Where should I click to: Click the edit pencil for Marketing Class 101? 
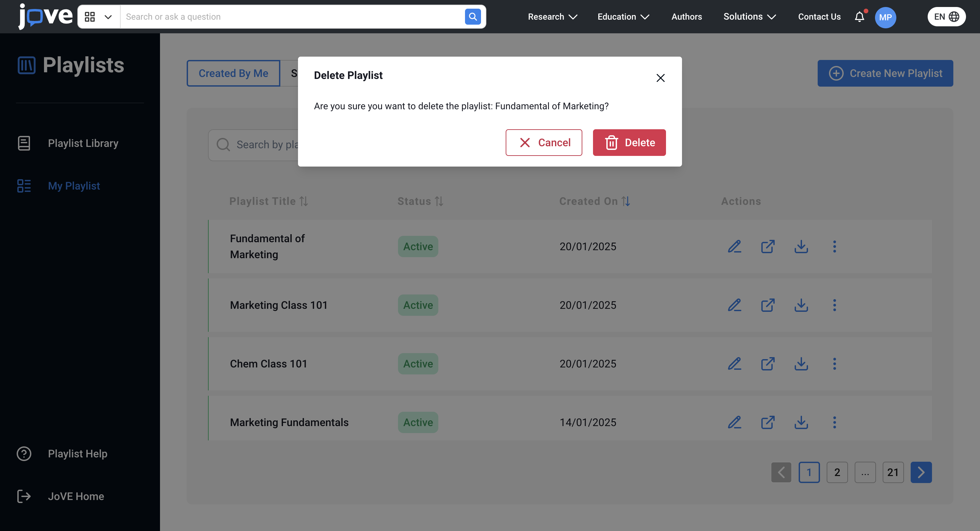click(x=734, y=305)
